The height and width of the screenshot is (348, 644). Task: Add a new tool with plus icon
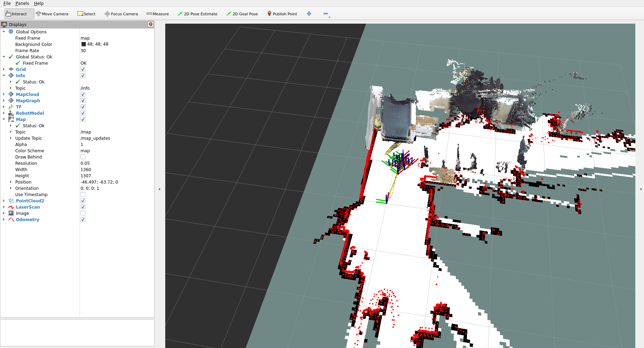coord(309,14)
